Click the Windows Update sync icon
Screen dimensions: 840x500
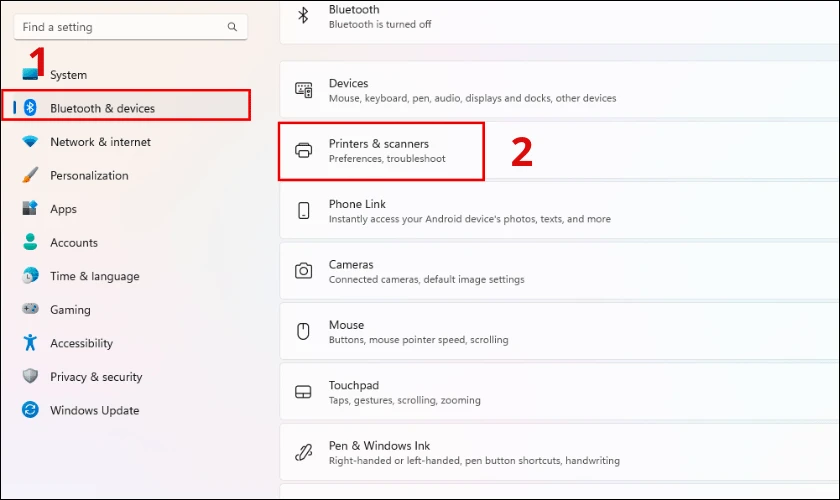pos(30,410)
